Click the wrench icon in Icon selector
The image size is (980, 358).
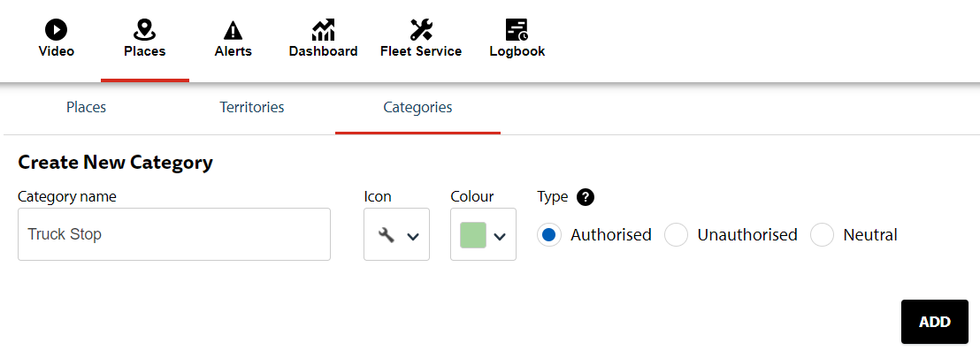pos(387,235)
